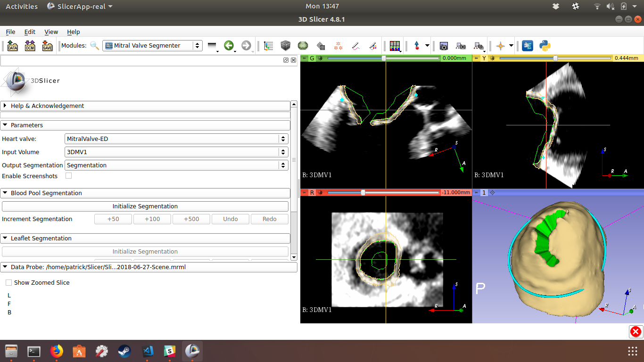Open the module history dropdown icon
This screenshot has width=644, height=362.
coord(213,46)
